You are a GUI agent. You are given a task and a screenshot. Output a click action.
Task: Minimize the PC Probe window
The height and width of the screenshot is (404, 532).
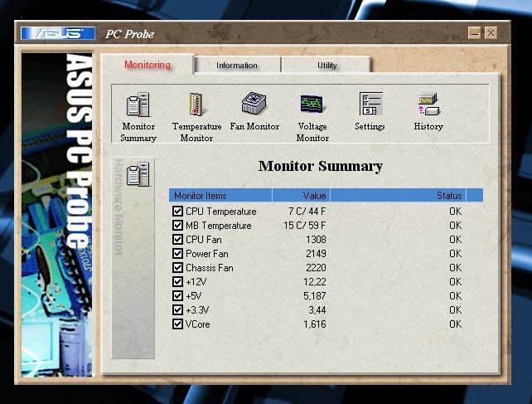coord(474,33)
